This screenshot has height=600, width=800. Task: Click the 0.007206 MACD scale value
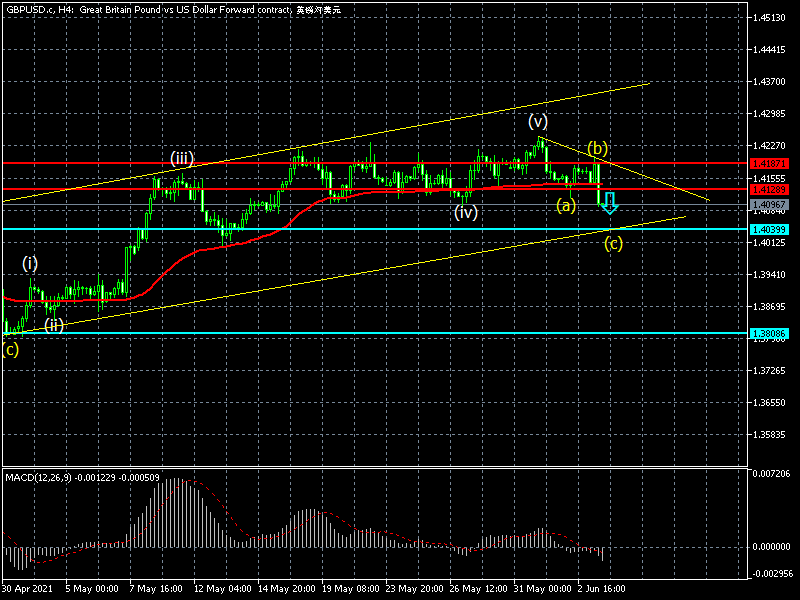coord(773,472)
